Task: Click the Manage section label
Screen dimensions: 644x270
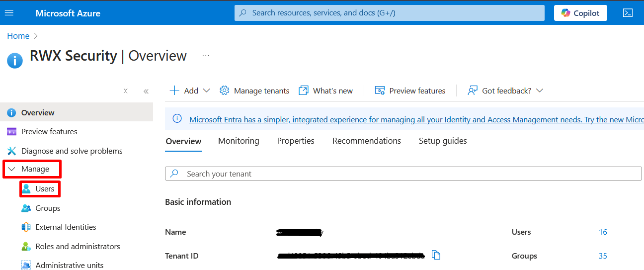Action: point(35,169)
